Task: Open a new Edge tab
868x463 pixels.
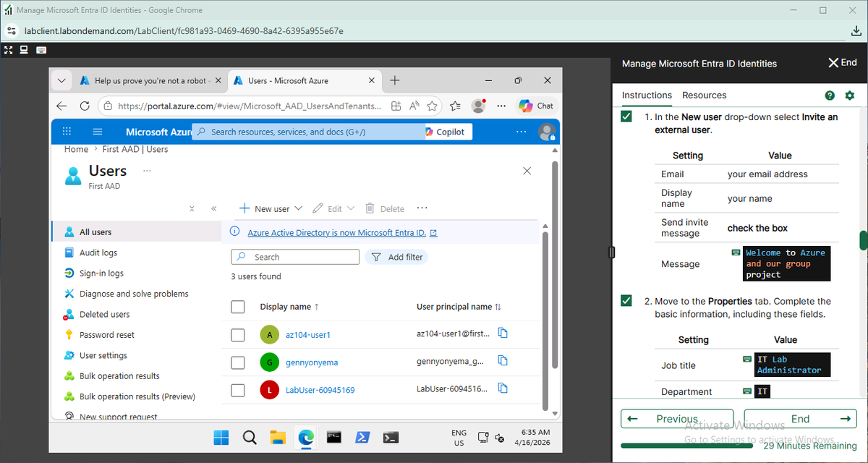Action: (394, 80)
